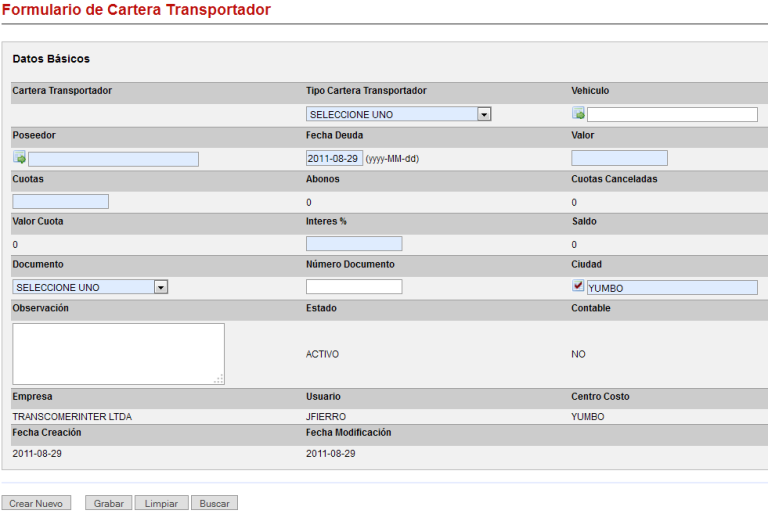The height and width of the screenshot is (521, 768).
Task: Click the Poseedor lookup icon
Action: [x=19, y=158]
